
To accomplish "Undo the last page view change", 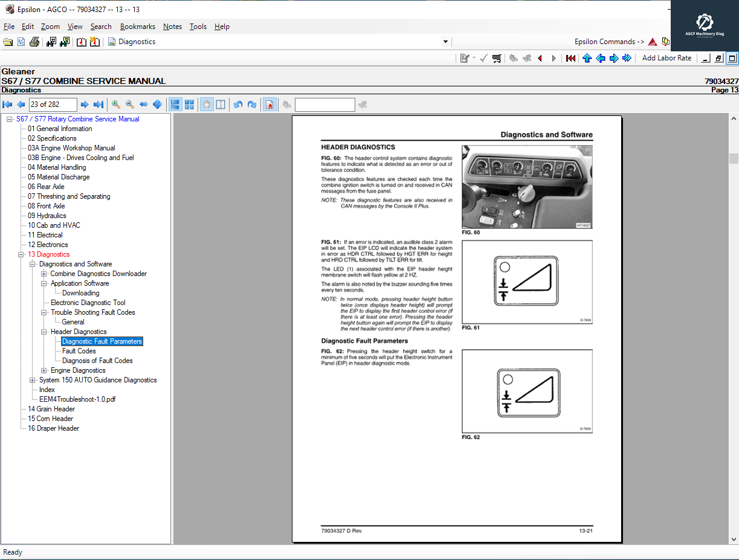I will (238, 105).
